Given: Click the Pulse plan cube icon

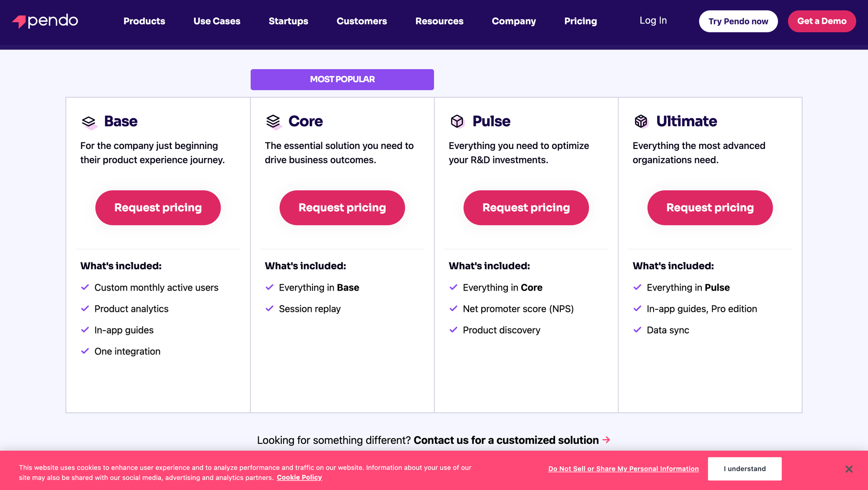Looking at the screenshot, I should 457,121.
